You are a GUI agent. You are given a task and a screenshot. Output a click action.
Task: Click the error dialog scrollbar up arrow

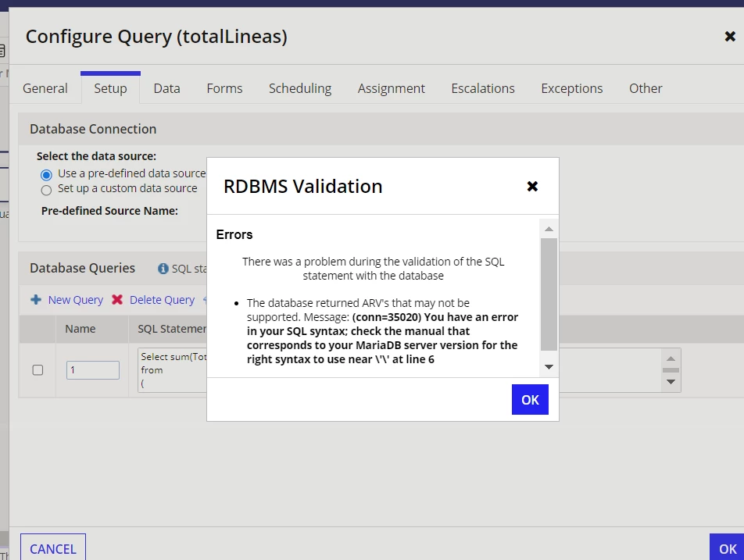(549, 229)
